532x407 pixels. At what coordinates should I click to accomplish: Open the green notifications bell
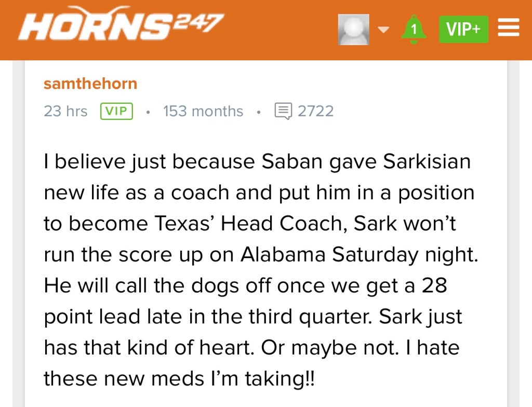(x=414, y=29)
